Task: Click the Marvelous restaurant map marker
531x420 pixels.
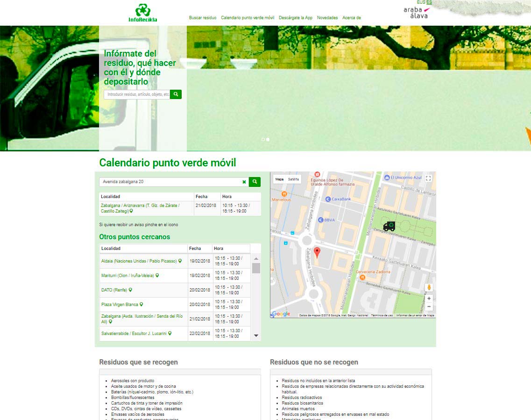Action: pos(284,194)
